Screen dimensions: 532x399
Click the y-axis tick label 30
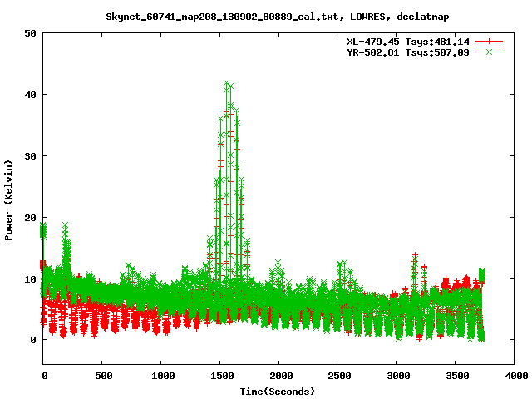(x=30, y=156)
